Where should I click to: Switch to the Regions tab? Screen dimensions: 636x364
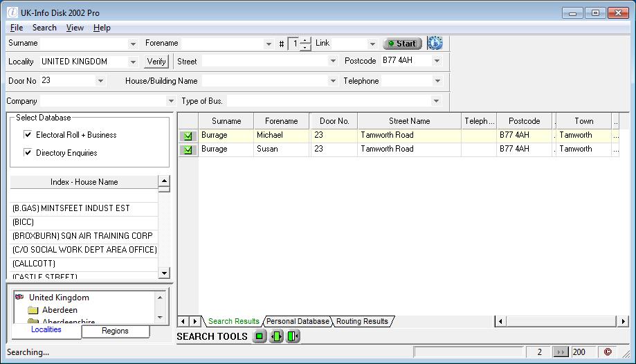(x=115, y=331)
